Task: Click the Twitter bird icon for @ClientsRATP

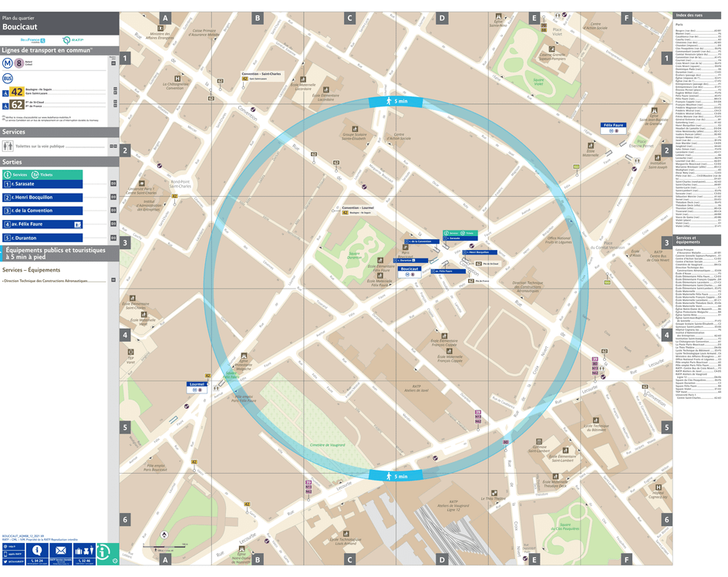Action: (5, 562)
